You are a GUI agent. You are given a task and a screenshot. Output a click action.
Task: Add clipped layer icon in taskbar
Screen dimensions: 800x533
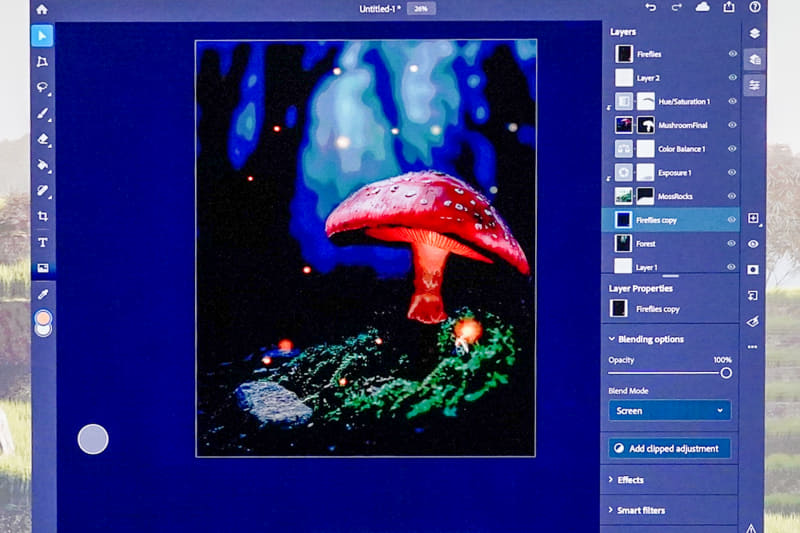(753, 295)
